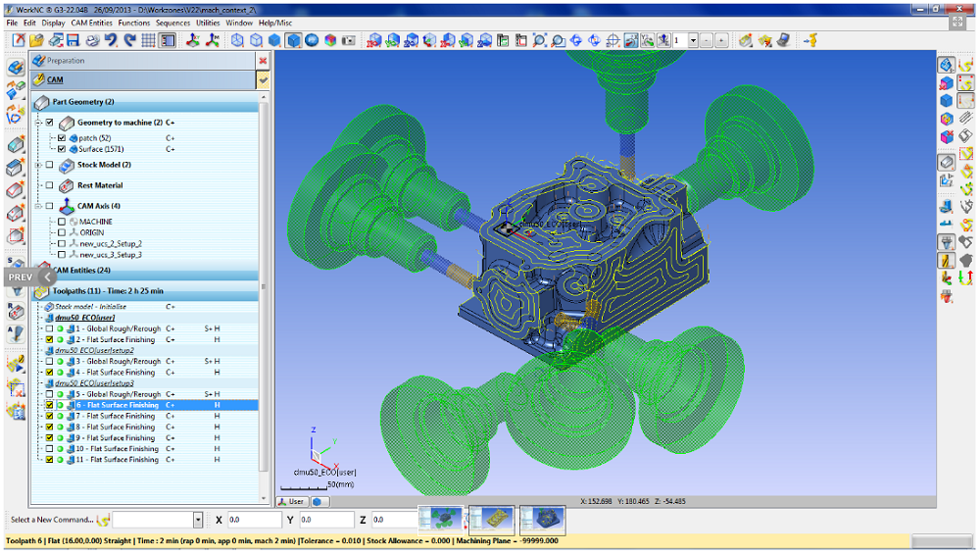980x554 pixels.
Task: Click the Print icon in the toolbar
Action: tap(92, 40)
